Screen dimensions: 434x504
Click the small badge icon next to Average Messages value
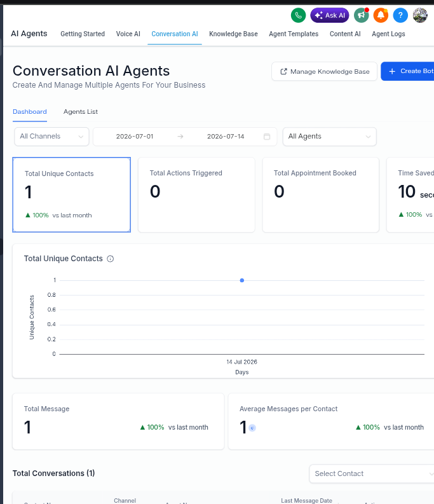(252, 428)
